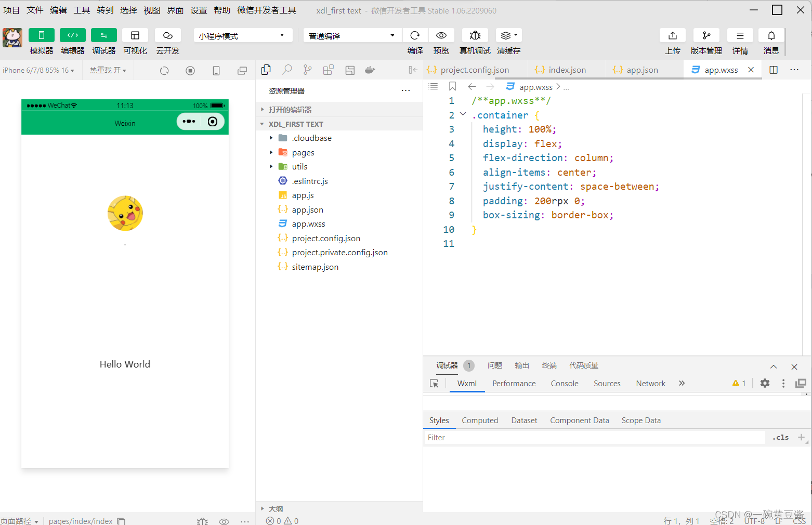Open the clear cache (清缓存) menu
Viewport: 812px width, 525px height.
point(509,35)
